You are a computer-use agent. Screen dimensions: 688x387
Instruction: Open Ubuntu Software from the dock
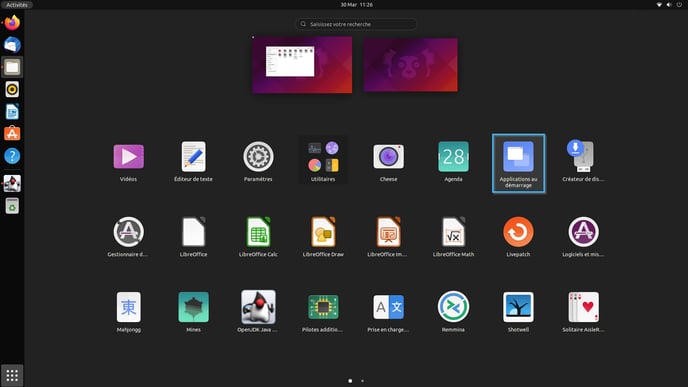click(x=12, y=134)
